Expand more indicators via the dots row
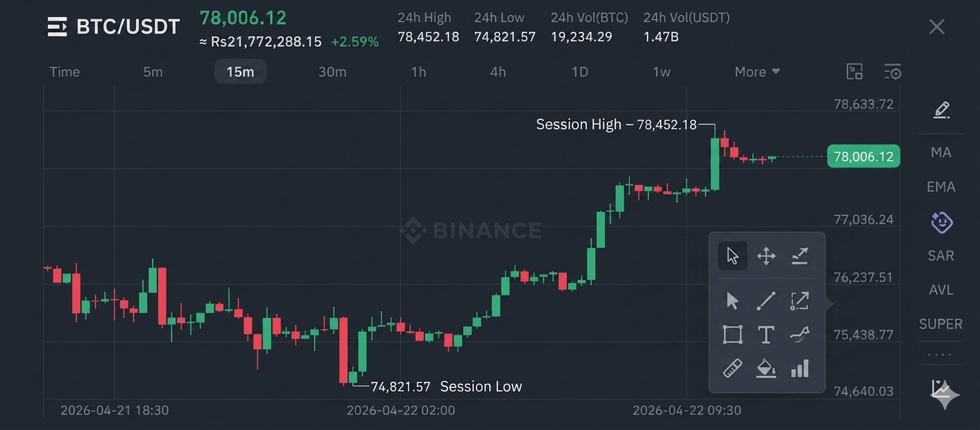Screen dimensions: 980x430 pos(940,355)
